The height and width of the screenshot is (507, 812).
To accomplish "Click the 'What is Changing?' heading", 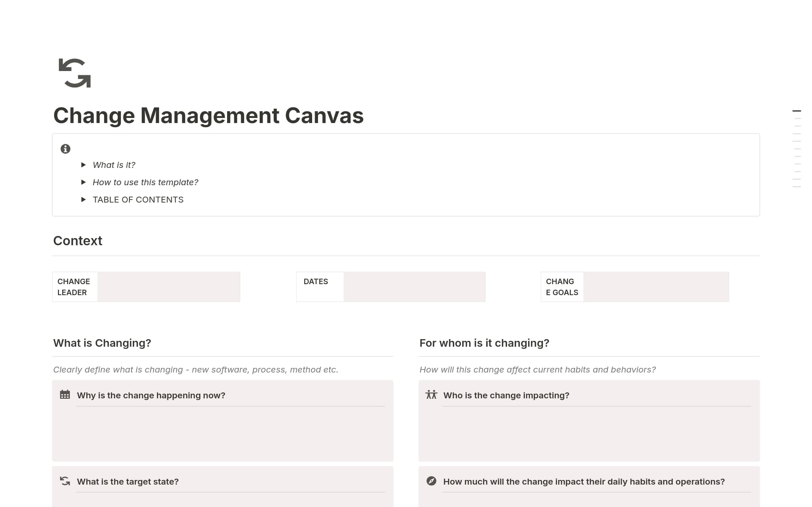I will 102,343.
